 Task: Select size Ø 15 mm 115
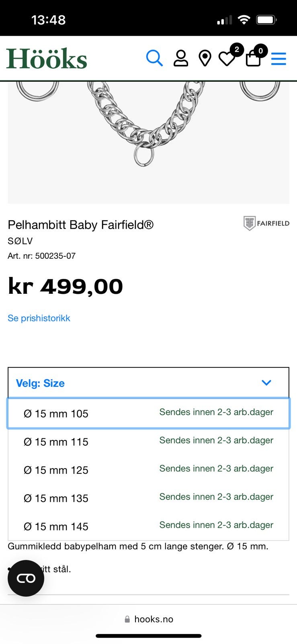(148, 442)
